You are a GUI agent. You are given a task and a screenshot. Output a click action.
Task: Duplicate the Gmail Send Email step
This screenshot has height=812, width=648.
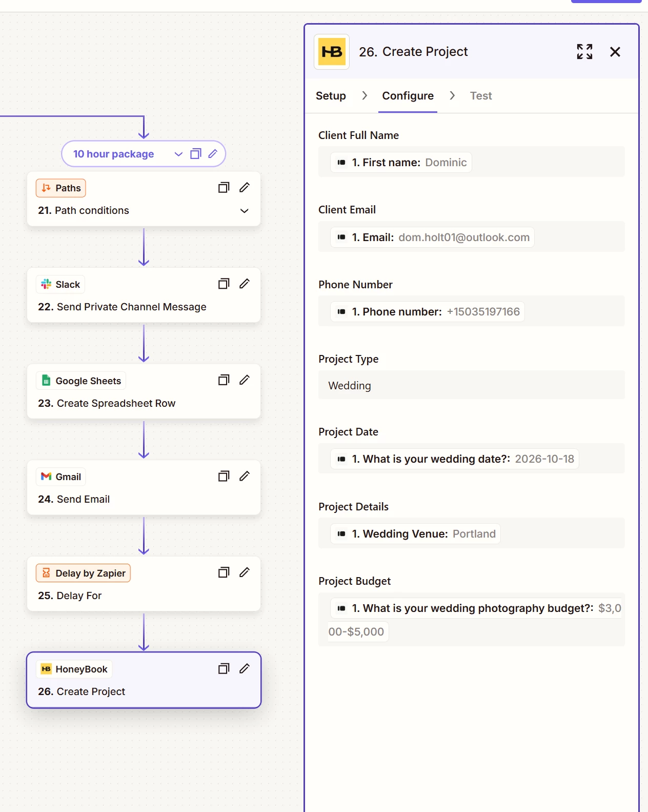click(224, 476)
